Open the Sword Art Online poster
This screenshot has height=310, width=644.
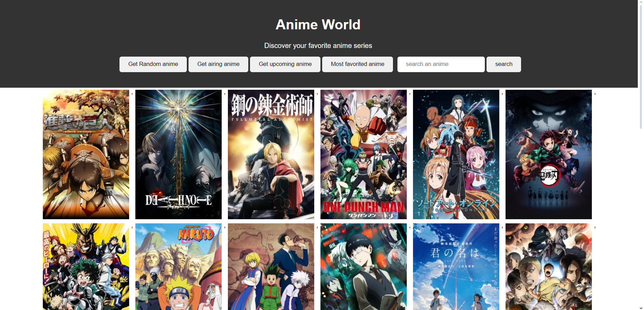[456, 154]
